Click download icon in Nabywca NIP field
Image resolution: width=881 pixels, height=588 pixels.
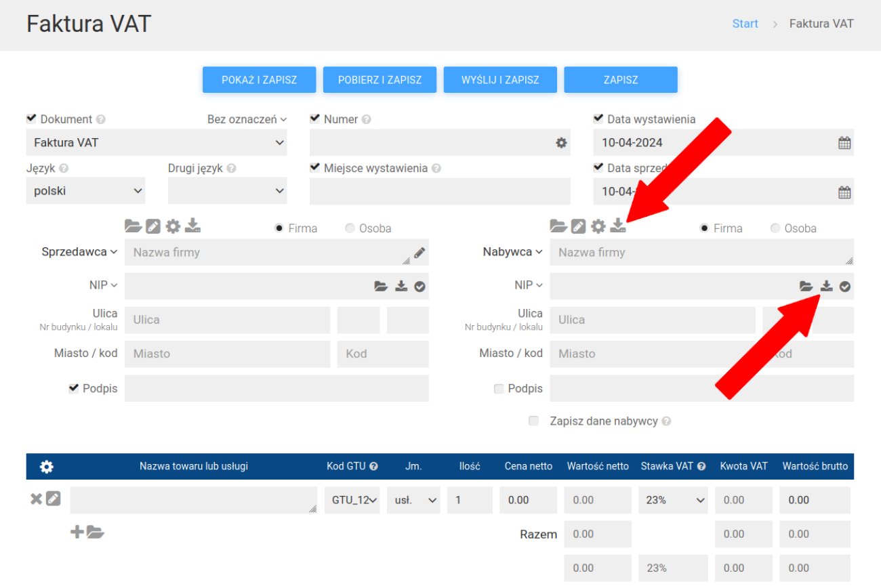[x=825, y=287]
